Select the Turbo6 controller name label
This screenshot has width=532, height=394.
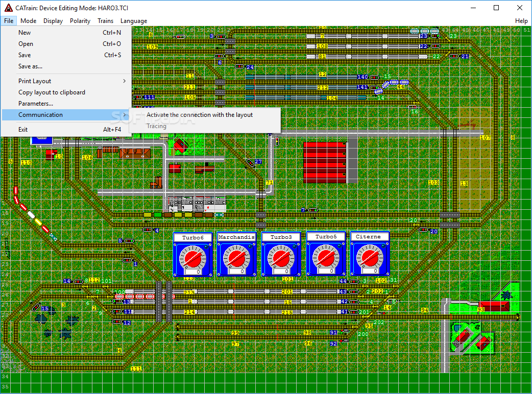(x=192, y=237)
